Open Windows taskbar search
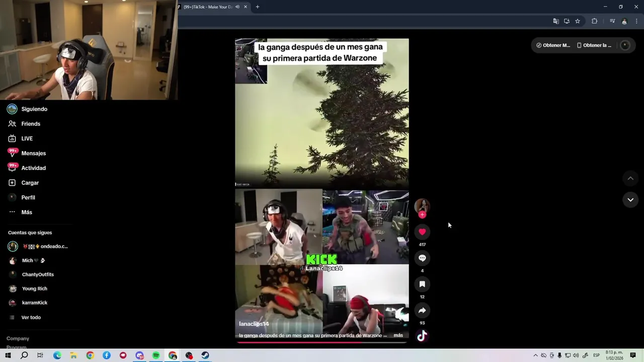The width and height of the screenshot is (644, 362). click(x=24, y=355)
